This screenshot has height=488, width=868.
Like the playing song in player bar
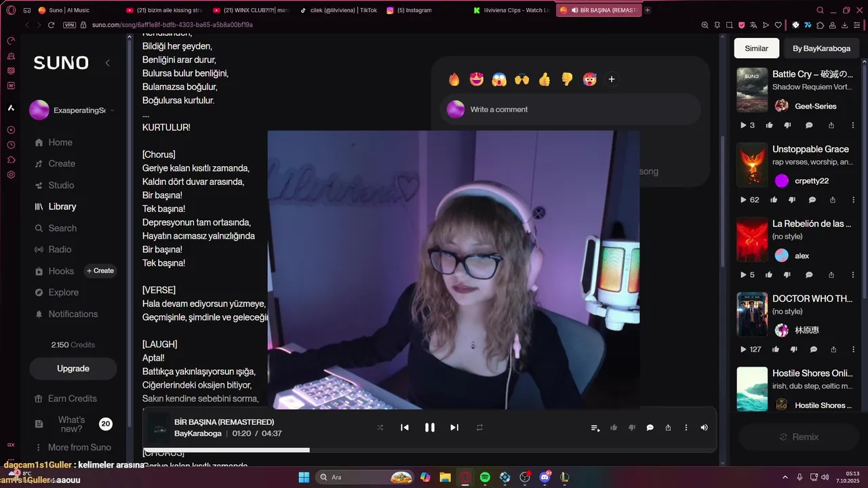click(x=614, y=427)
